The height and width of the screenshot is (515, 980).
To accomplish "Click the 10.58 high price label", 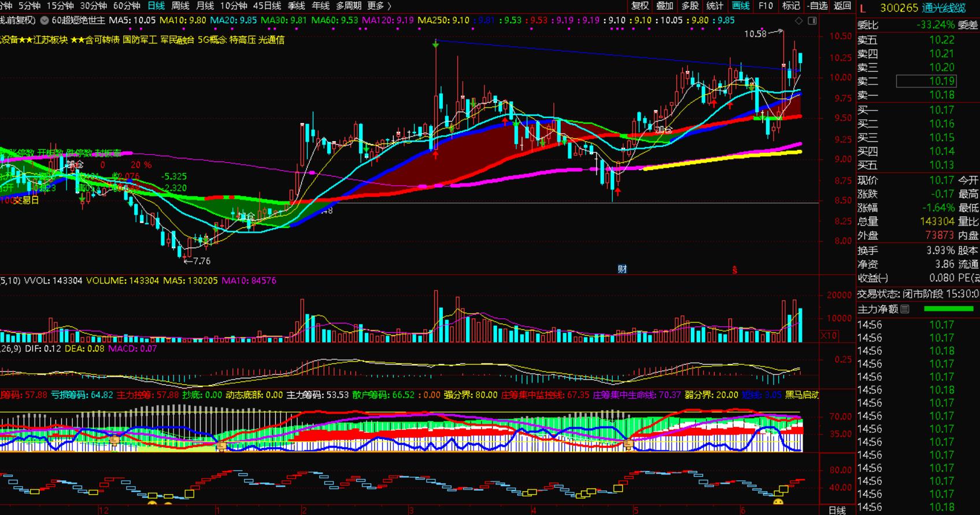I will click(755, 34).
